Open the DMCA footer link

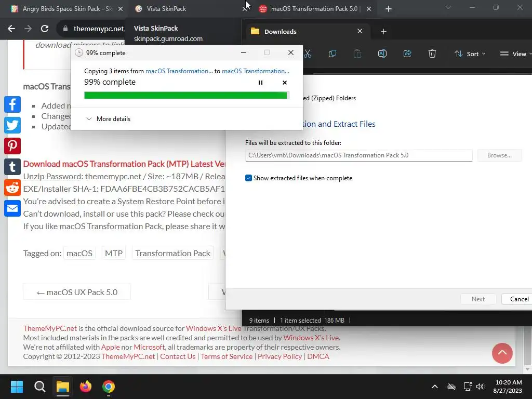pos(318,356)
